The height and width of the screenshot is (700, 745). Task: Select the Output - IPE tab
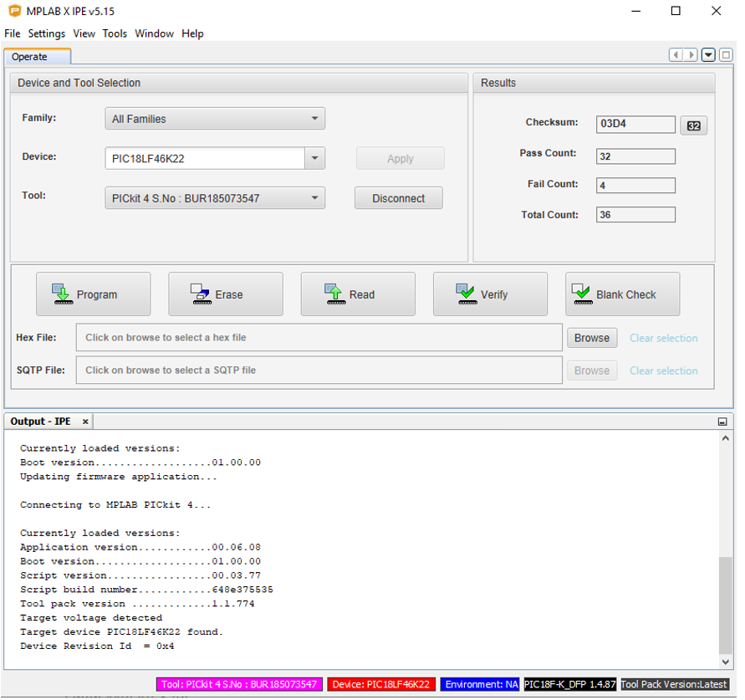(x=41, y=422)
